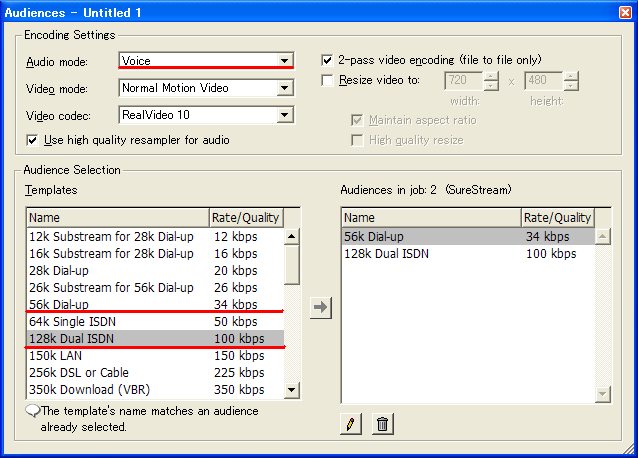Select 256k DSL or Cable template
This screenshot has height=458, width=638.
click(x=155, y=373)
